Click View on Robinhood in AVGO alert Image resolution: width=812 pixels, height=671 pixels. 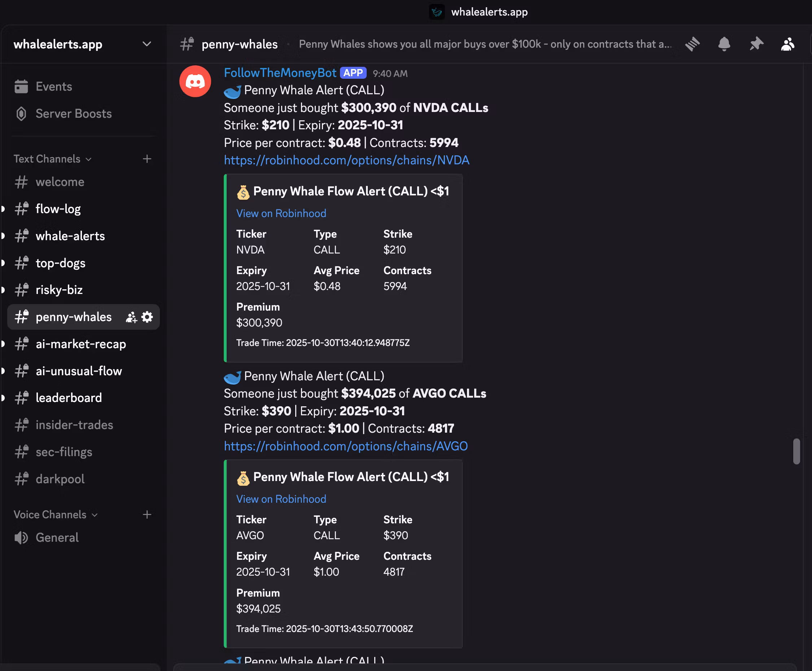click(281, 499)
